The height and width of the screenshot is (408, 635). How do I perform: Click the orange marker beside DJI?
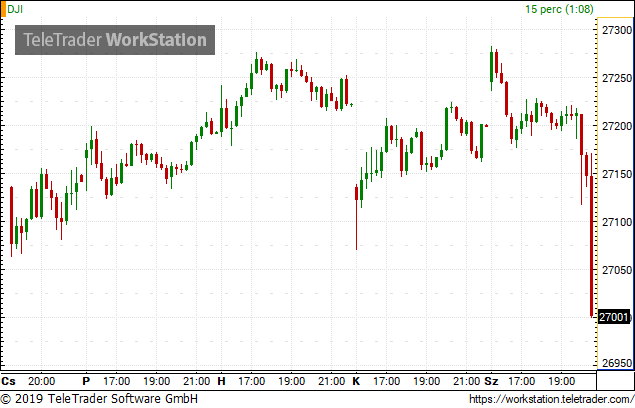[x=3, y=9]
